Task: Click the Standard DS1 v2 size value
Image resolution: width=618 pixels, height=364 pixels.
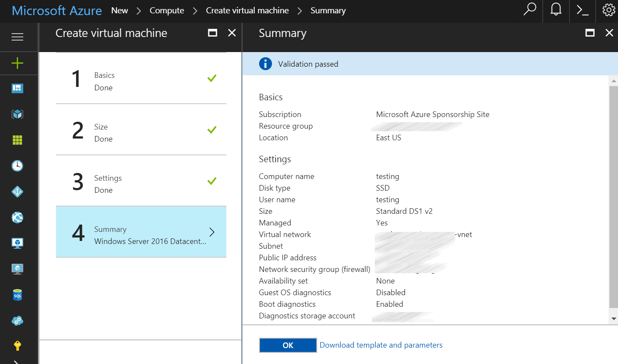Action: coord(404,211)
